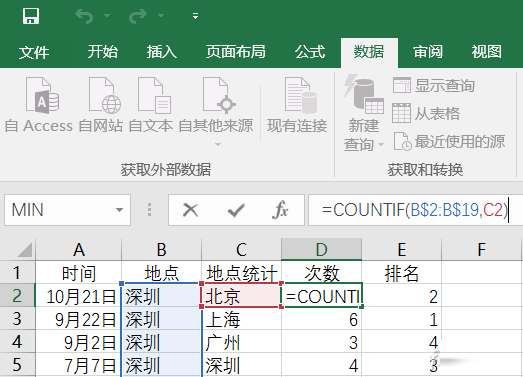The image size is (523, 377).
Task: Switch to the 视图 ribbon tab
Action: pyautogui.click(x=487, y=52)
